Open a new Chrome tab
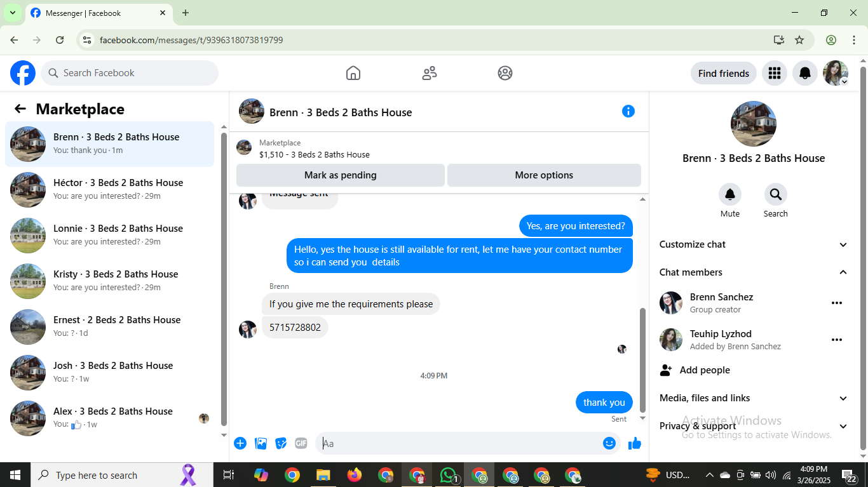868x487 pixels. [x=186, y=13]
